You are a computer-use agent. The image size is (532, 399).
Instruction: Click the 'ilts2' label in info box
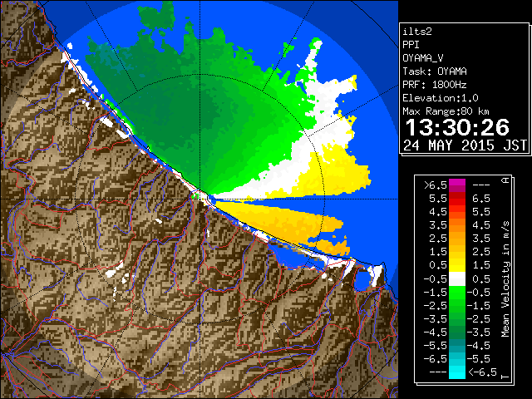(x=417, y=32)
